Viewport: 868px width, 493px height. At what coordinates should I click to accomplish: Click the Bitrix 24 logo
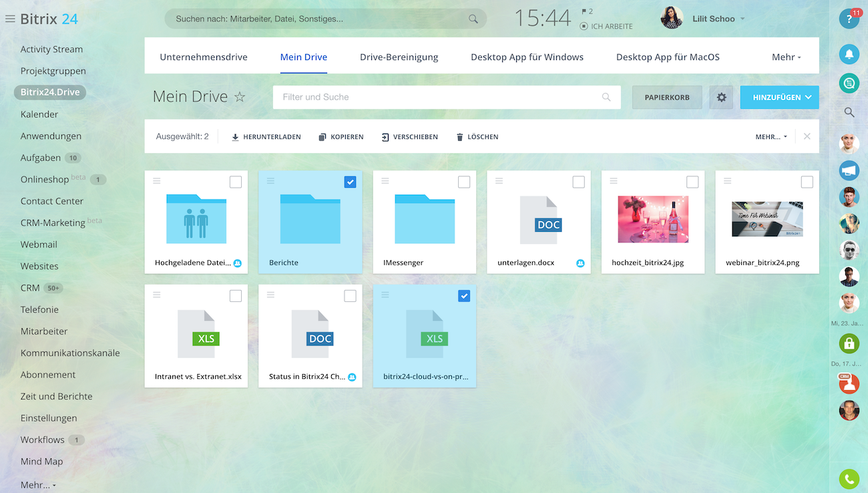point(49,19)
